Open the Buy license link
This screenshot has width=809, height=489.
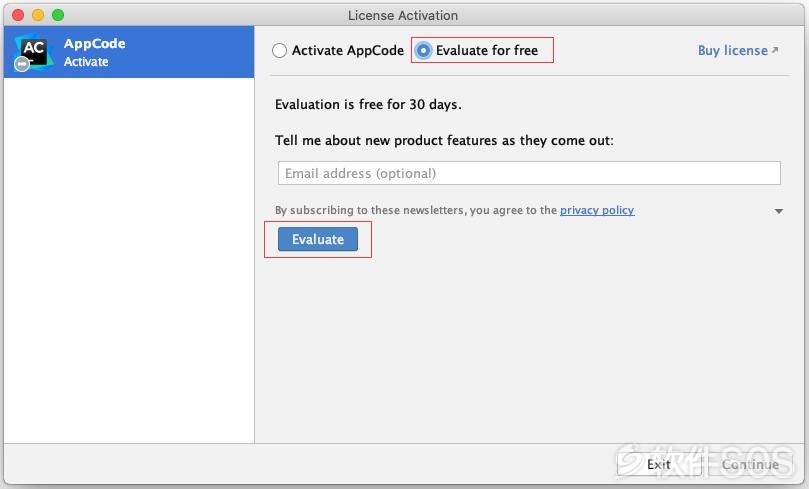(x=738, y=51)
